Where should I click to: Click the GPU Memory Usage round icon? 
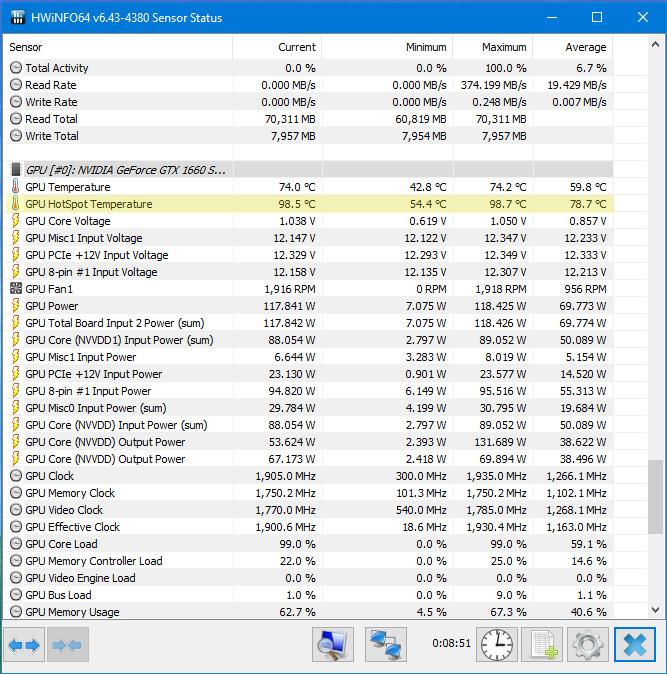click(15, 611)
